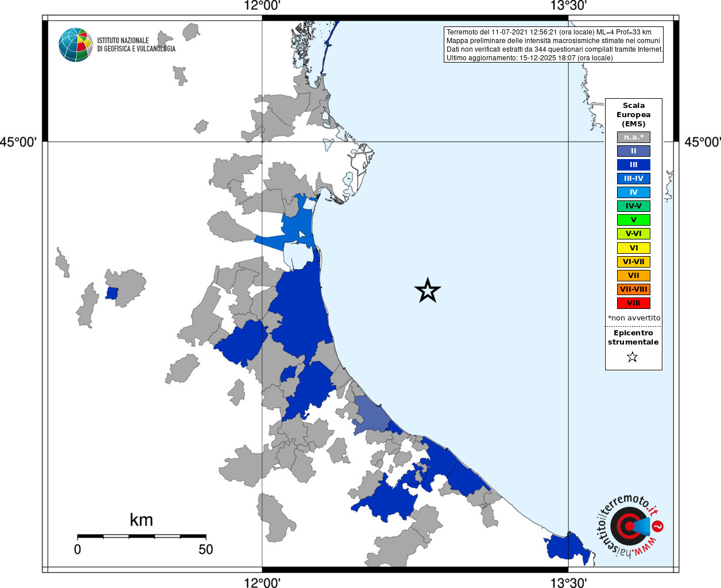Viewport: 721px width, 588px height.
Task: Select the red VIII intensity legend swatch
Action: pyautogui.click(x=634, y=303)
